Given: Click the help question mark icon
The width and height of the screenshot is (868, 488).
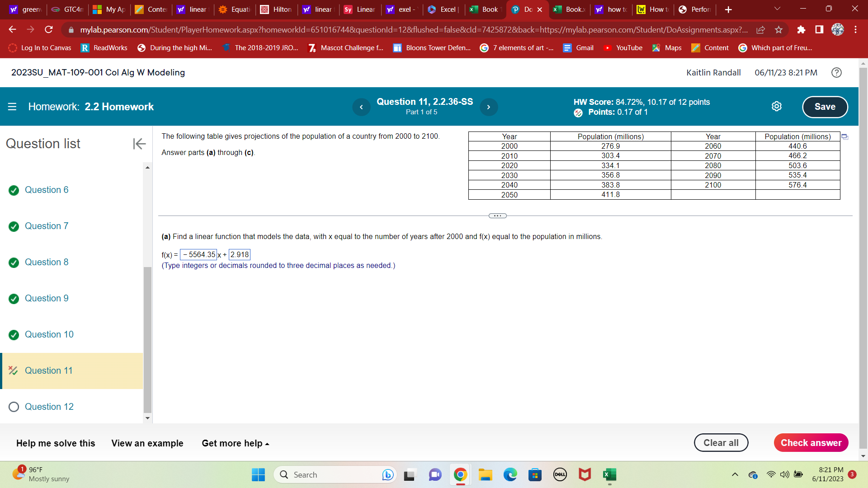Looking at the screenshot, I should coord(836,73).
